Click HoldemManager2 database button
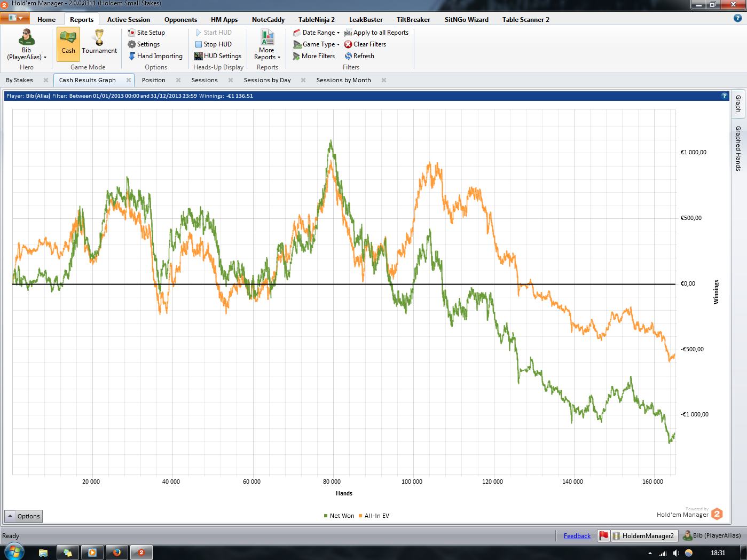This screenshot has height=560, width=747. pyautogui.click(x=643, y=535)
